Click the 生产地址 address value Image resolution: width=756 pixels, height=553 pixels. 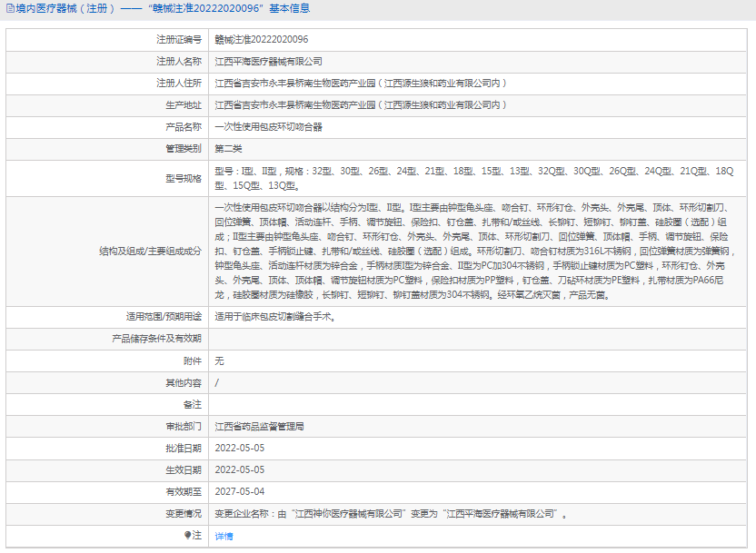(361, 105)
